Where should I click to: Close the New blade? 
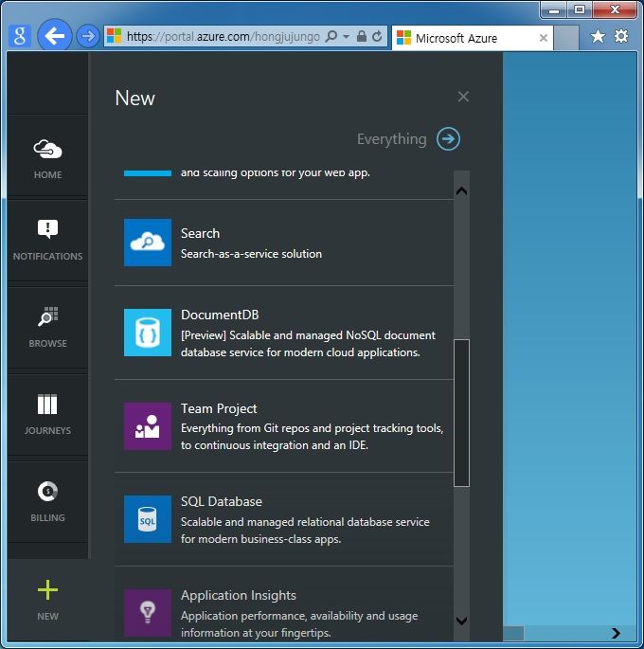(463, 97)
